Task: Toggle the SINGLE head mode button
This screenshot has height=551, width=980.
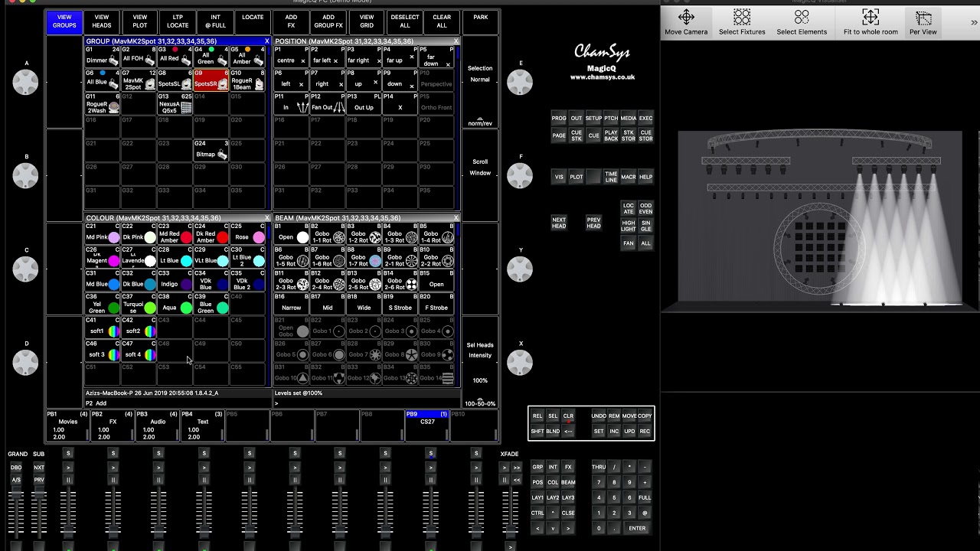Action: [x=645, y=226]
